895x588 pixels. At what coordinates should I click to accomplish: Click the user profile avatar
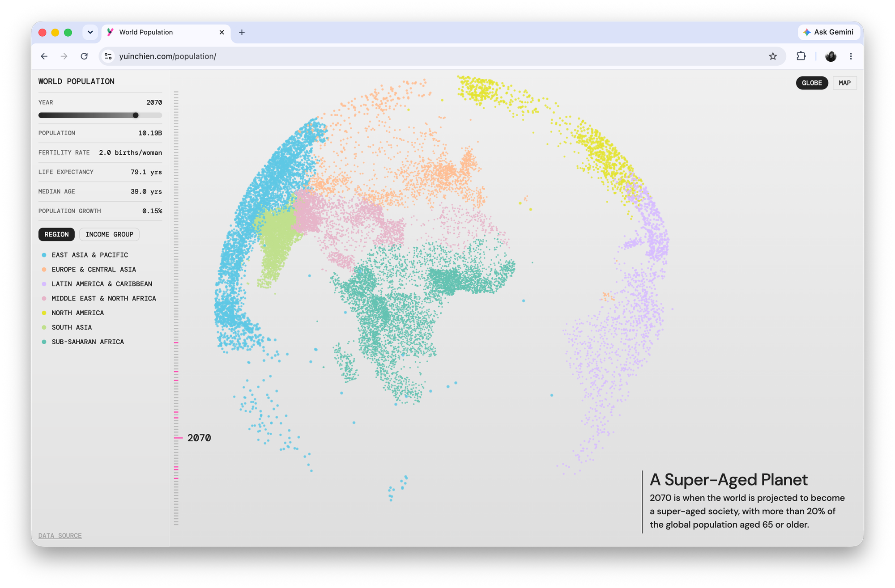click(x=831, y=56)
